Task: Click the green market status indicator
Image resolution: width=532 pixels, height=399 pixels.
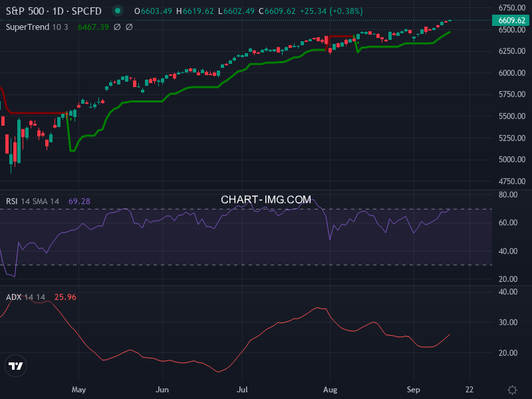Action: tap(118, 11)
